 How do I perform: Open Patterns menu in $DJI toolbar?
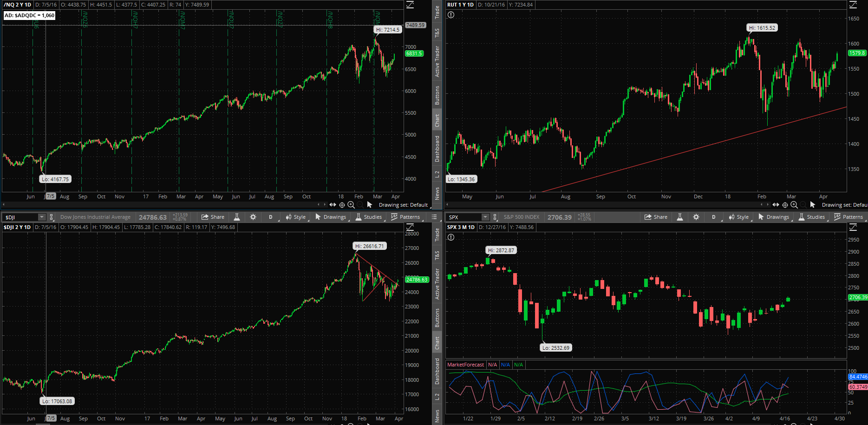pyautogui.click(x=405, y=217)
